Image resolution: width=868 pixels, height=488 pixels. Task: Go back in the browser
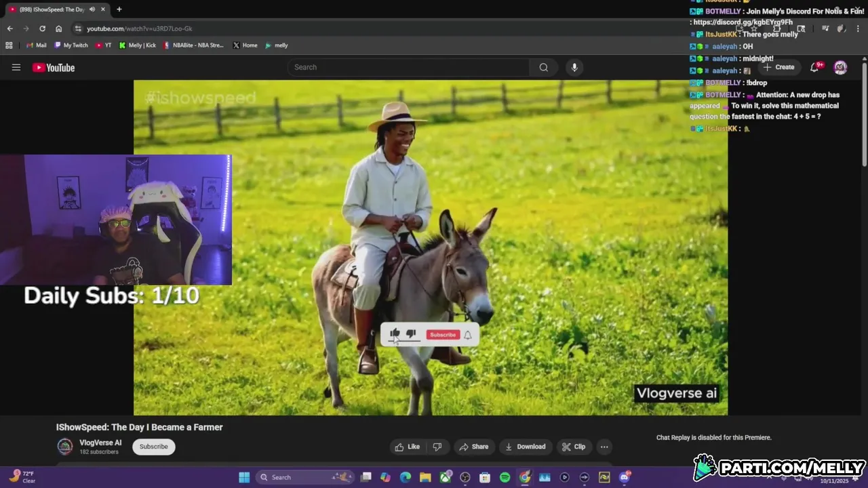(9, 28)
